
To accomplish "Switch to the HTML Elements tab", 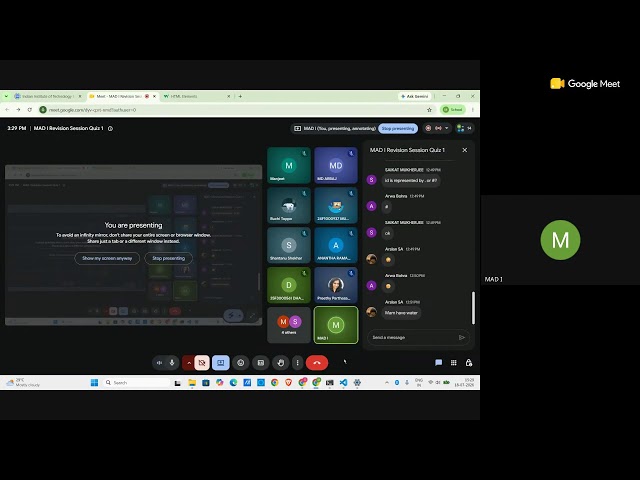I will (x=197, y=96).
